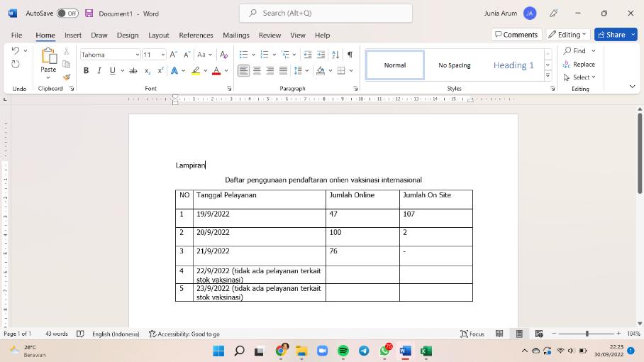Click the Windows Start button
Screen dimensions: 644x362
(x=218, y=351)
